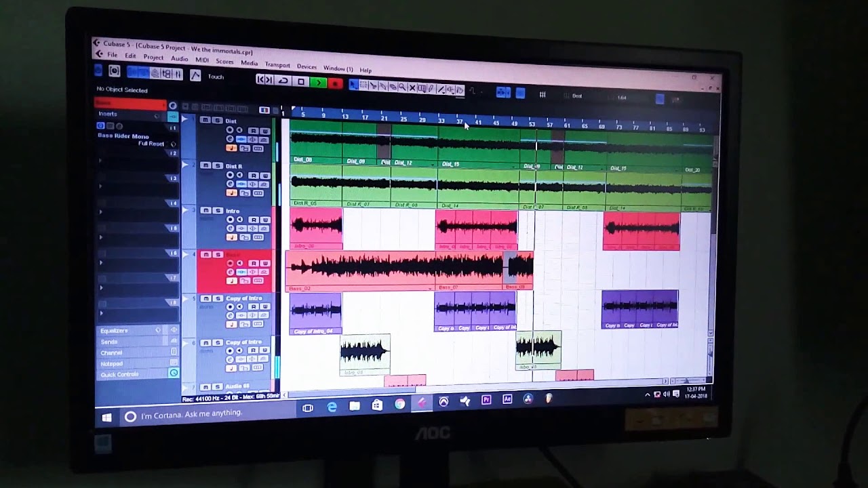Image resolution: width=868 pixels, height=488 pixels.
Task: Open the Devices menu
Action: pos(307,66)
